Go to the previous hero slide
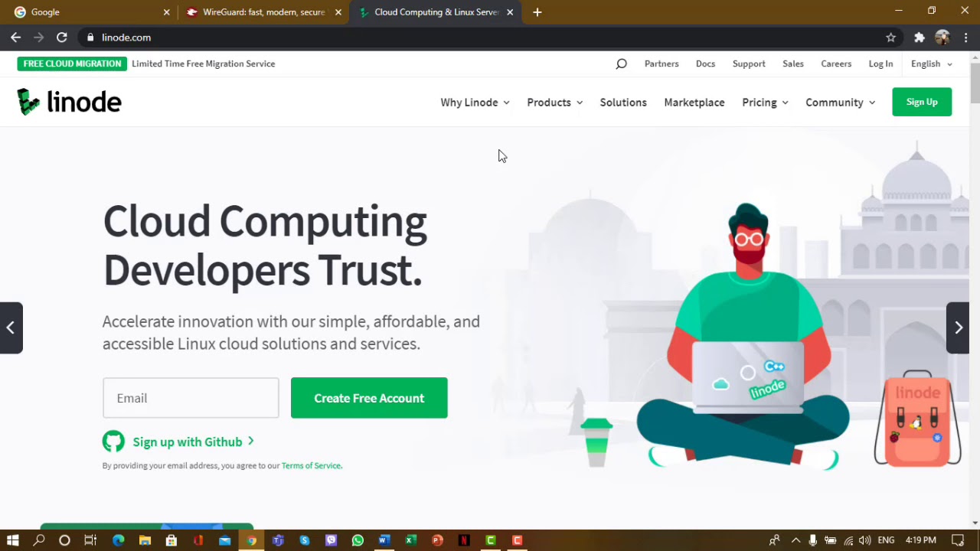 [x=11, y=328]
